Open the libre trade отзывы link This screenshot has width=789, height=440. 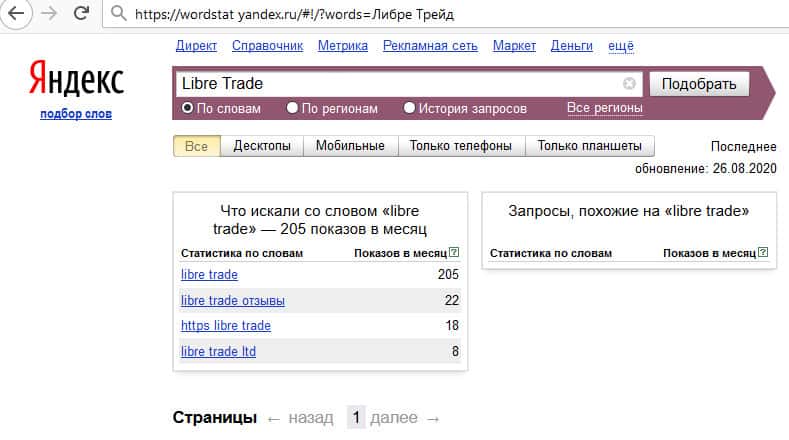coord(233,301)
